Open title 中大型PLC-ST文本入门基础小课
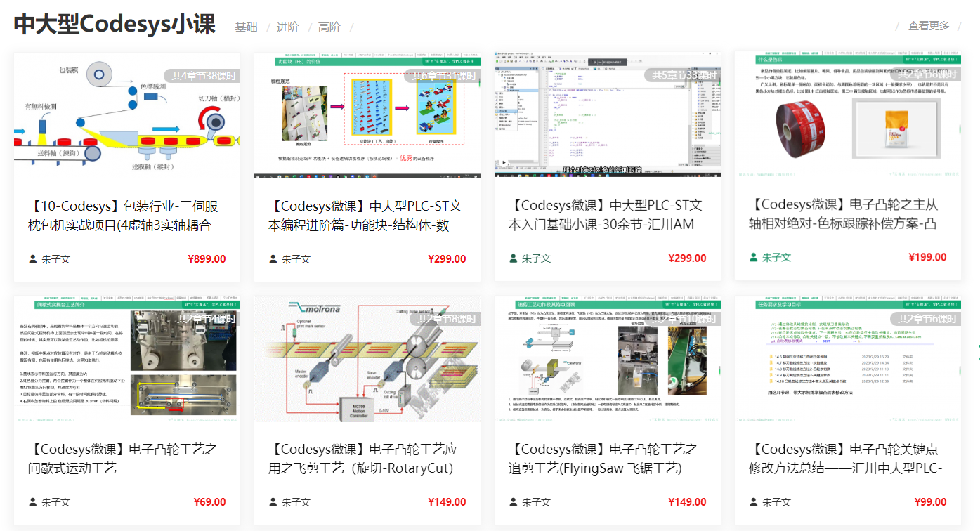980x531 pixels. point(605,215)
